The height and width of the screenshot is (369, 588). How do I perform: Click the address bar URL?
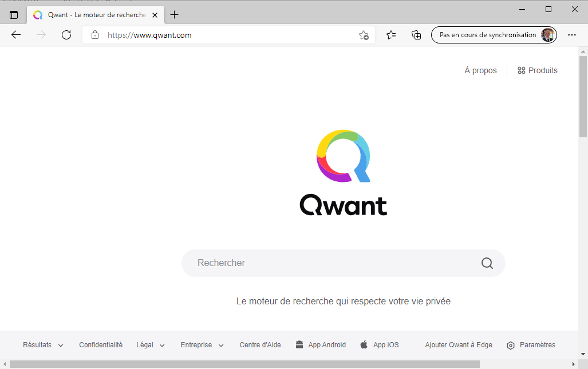pos(149,35)
